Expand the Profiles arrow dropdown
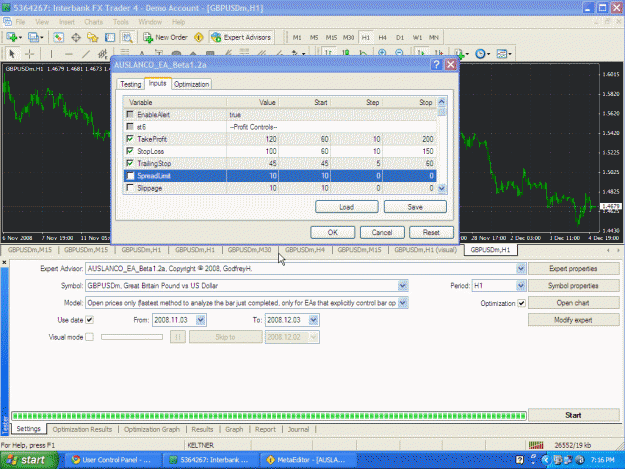This screenshot has width=625, height=469. [41, 38]
